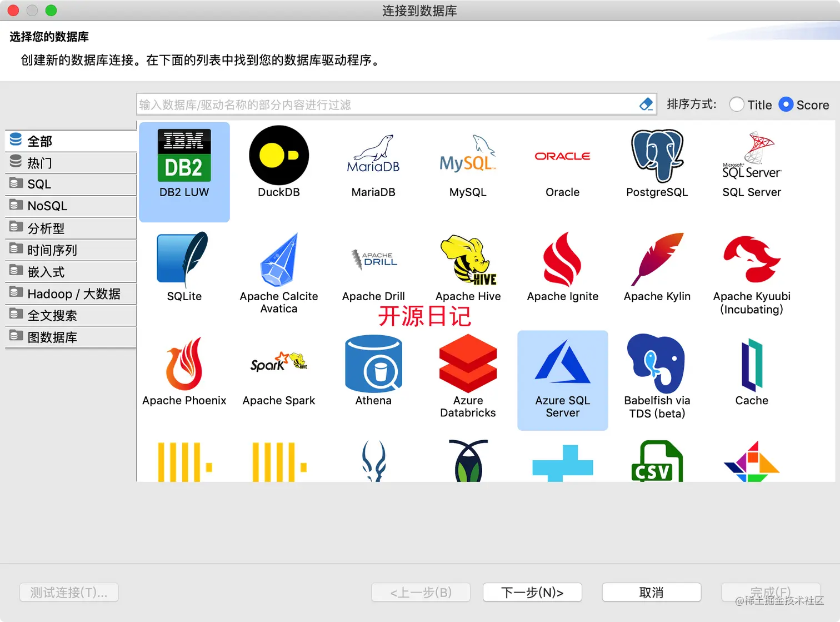Select the DB2 LUW database driver
The image size is (840, 622).
click(184, 171)
